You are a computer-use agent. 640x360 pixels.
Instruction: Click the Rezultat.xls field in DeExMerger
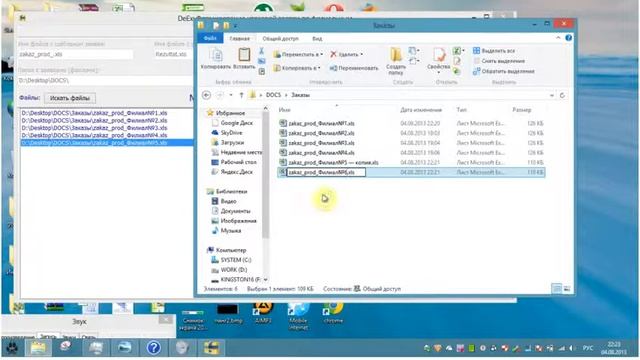tap(173, 54)
